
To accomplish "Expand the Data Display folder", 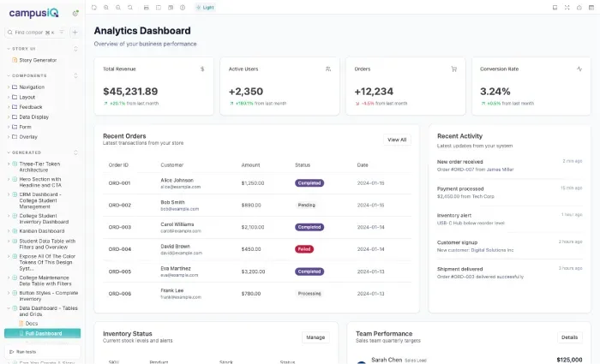I will 33,116.
